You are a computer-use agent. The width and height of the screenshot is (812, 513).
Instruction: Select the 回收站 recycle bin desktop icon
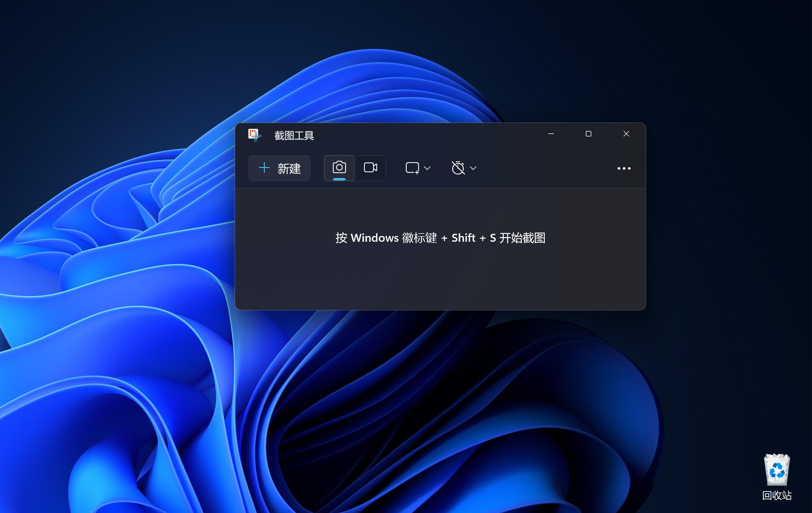(777, 470)
